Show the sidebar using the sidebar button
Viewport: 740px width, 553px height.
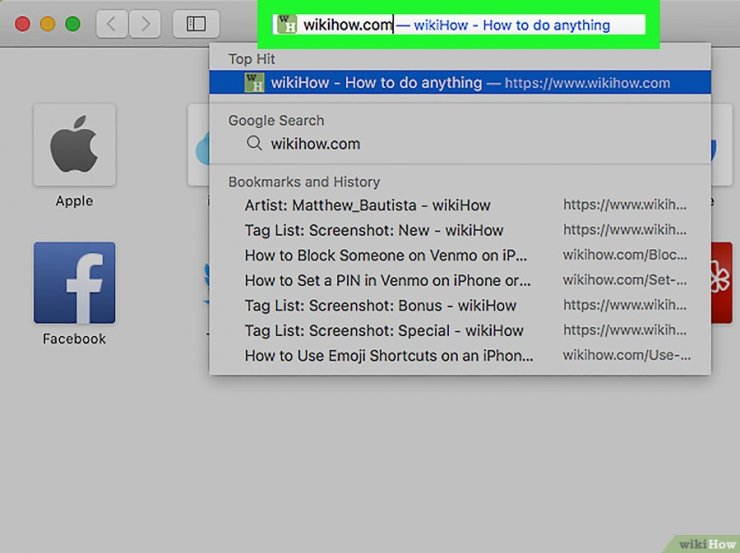pos(196,24)
